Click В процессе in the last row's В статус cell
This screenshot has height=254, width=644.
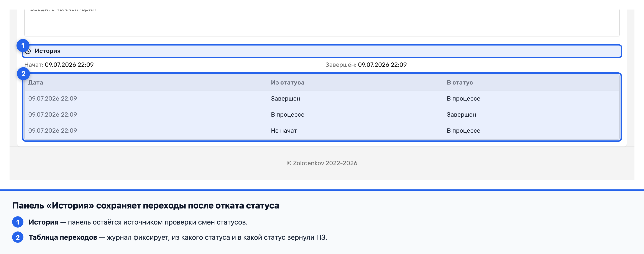coord(463,131)
